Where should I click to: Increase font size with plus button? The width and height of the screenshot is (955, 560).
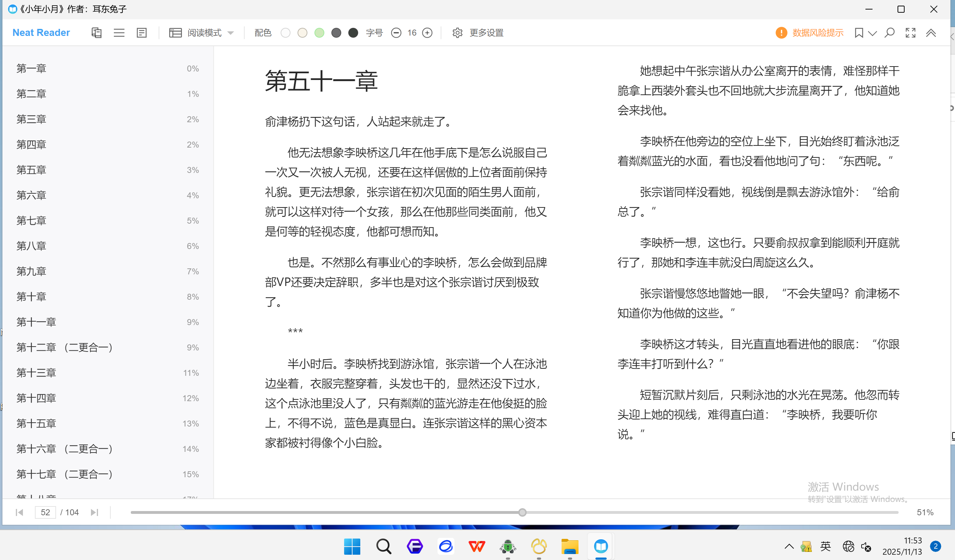point(427,33)
